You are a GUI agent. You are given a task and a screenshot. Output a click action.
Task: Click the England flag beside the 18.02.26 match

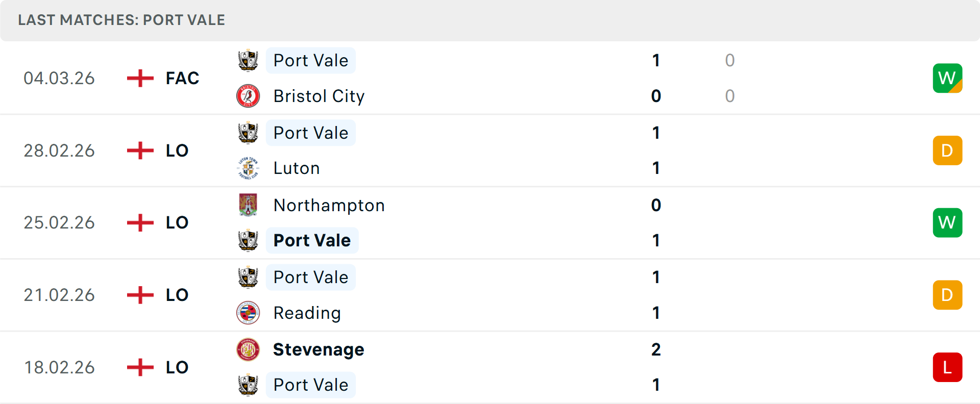pyautogui.click(x=139, y=367)
